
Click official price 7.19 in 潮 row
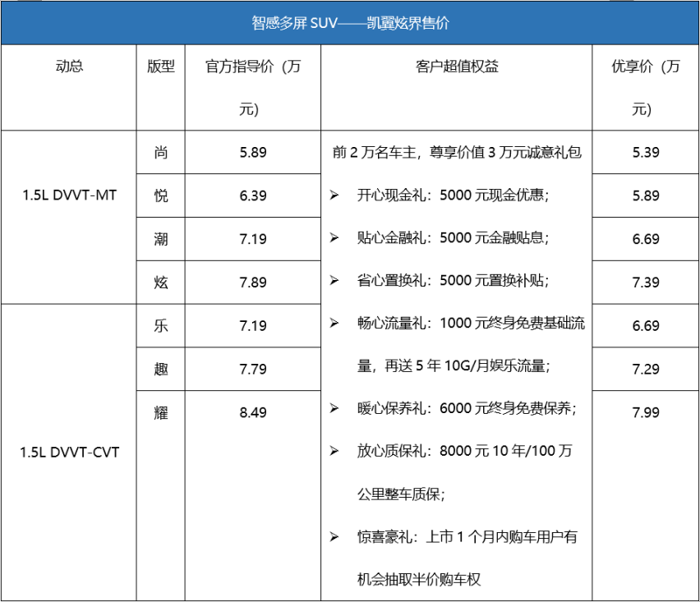tap(253, 239)
